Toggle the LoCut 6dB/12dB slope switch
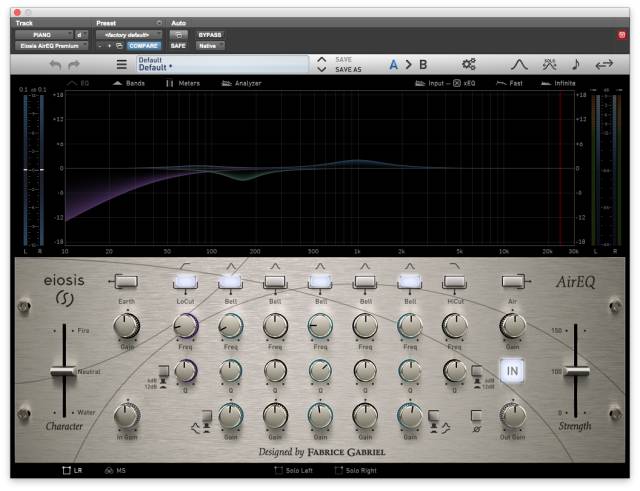The image size is (640, 491). pyautogui.click(x=164, y=371)
